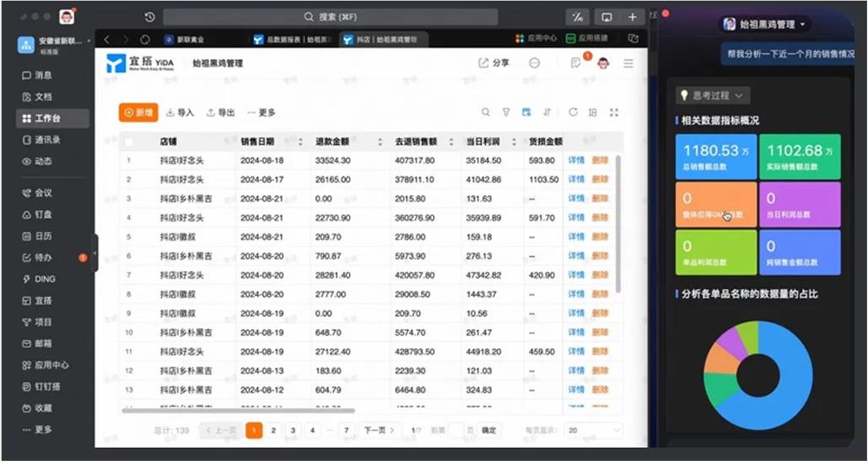
Task: Open 动态 in the sidebar
Action: 37,161
